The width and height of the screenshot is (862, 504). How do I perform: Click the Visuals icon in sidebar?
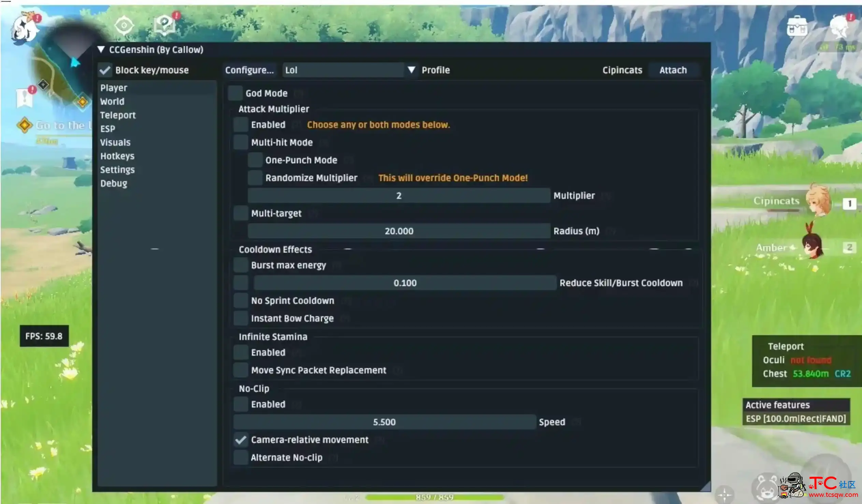[x=115, y=142]
